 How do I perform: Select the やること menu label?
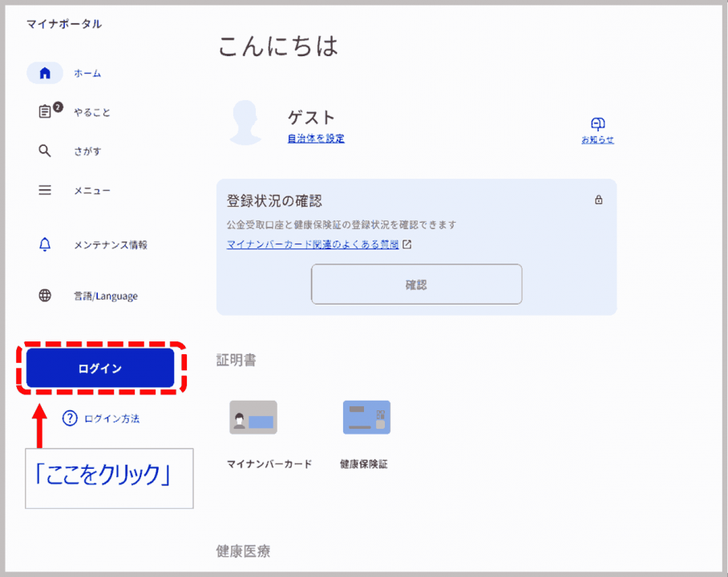coord(92,112)
